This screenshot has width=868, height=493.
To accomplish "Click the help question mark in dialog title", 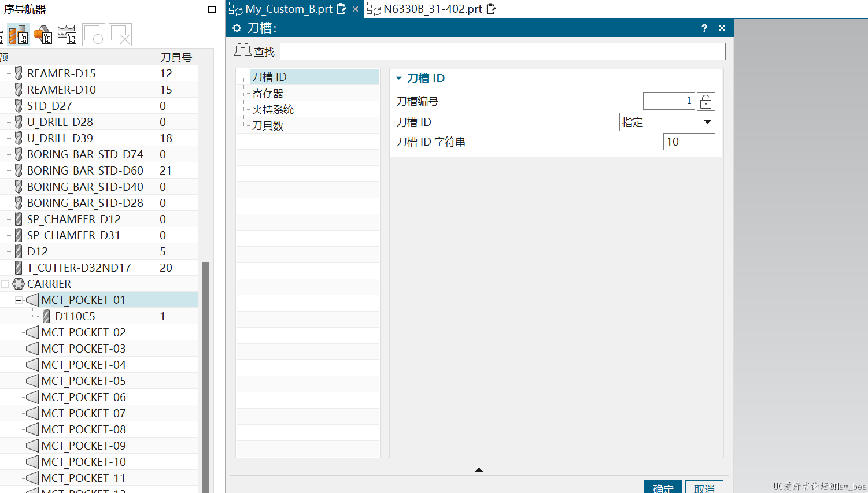I will pos(704,28).
